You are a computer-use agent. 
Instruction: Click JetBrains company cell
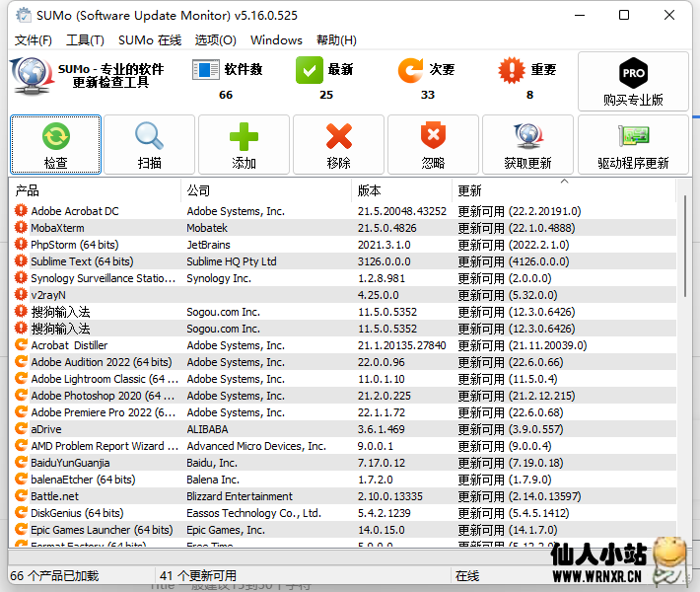pos(208,245)
